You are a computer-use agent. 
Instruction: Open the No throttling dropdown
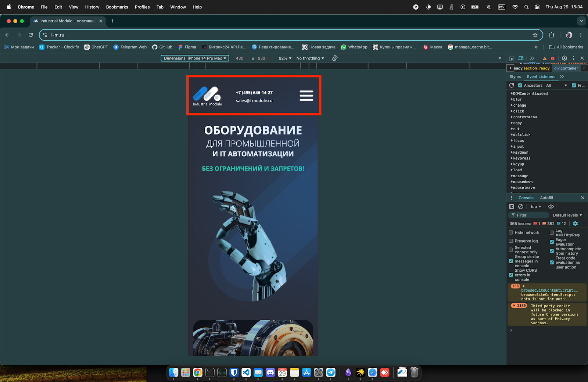(311, 58)
